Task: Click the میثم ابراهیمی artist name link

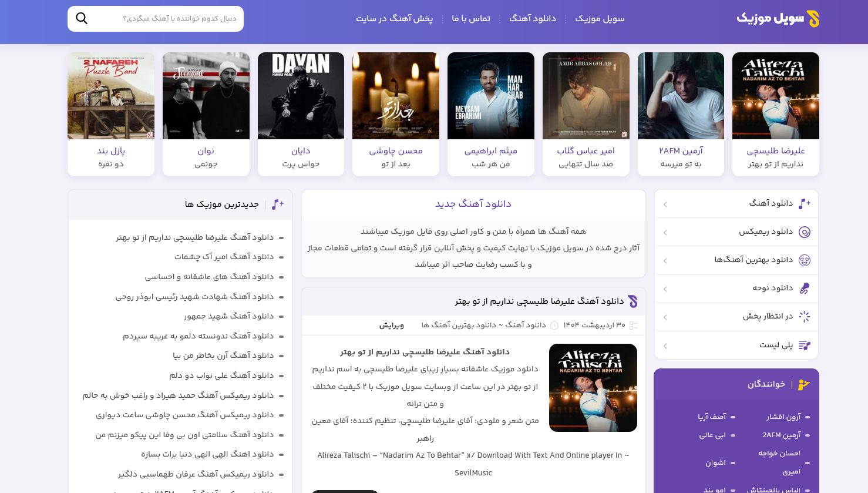Action: [491, 151]
